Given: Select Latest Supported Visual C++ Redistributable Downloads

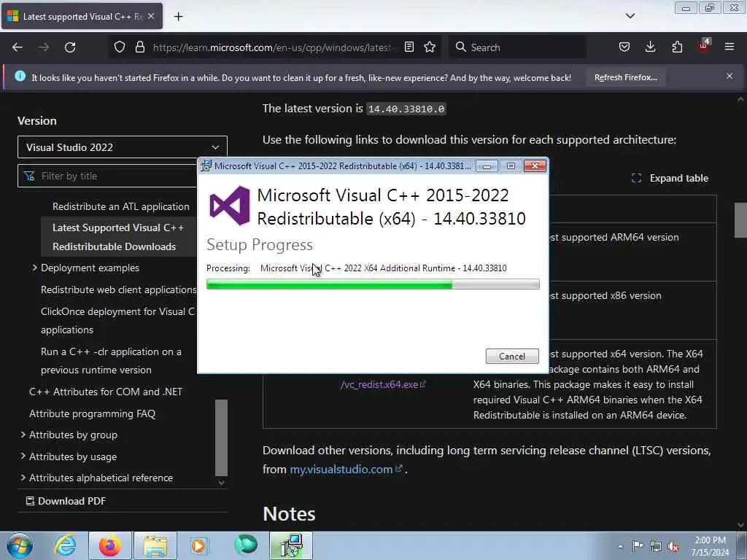Looking at the screenshot, I should click(x=118, y=237).
